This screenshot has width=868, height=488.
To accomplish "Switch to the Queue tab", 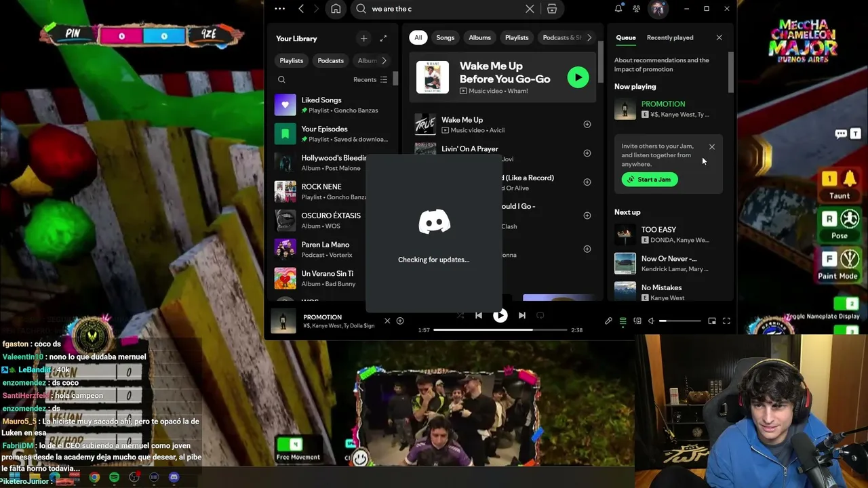I will (x=626, y=38).
